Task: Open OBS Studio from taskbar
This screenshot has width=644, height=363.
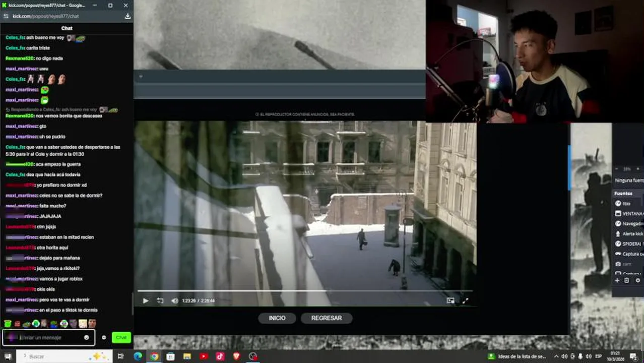Action: [x=253, y=356]
